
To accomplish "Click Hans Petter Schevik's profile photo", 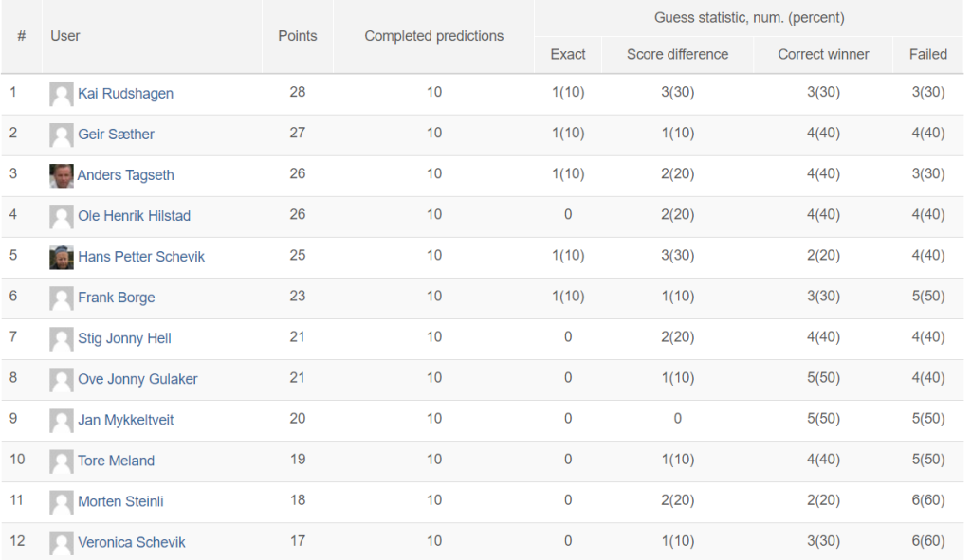I will [x=62, y=258].
